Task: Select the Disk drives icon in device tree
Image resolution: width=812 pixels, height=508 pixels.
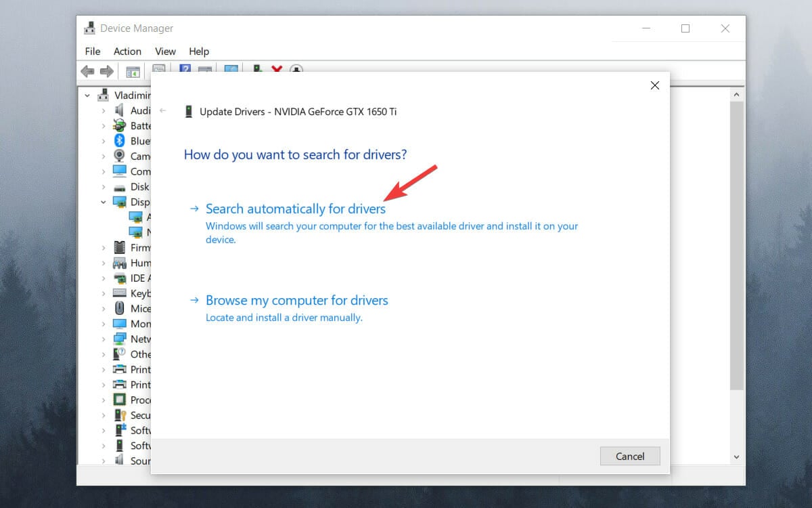Action: 120,187
